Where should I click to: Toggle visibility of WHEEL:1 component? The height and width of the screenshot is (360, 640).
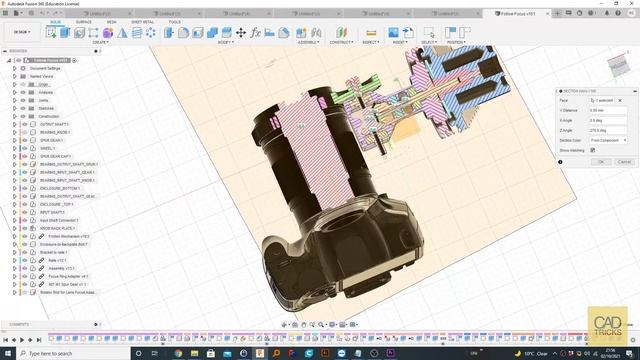tap(24, 148)
